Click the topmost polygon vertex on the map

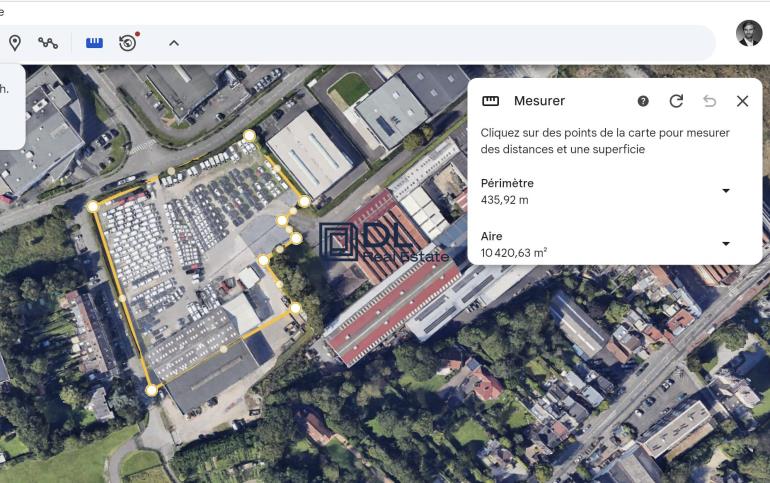[249, 136]
